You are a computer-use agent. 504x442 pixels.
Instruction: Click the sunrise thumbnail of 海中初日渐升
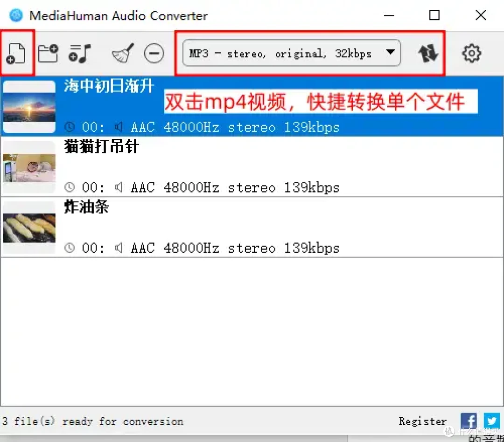29,107
